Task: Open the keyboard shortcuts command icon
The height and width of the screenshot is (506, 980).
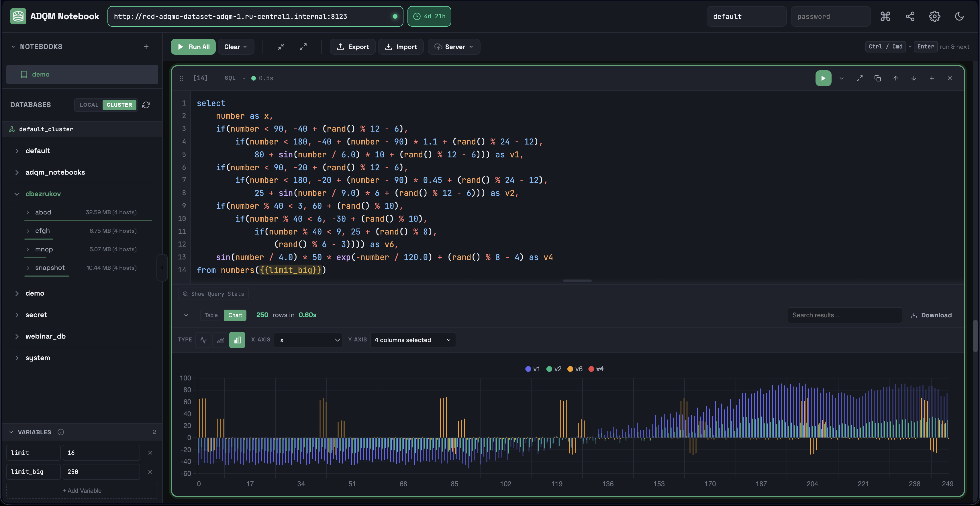Action: 885,16
